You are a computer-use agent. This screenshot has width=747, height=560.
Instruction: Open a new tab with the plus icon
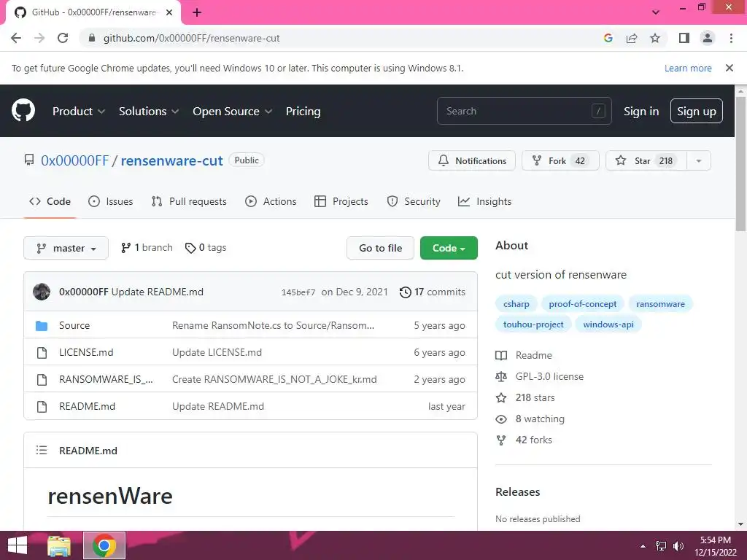(197, 12)
